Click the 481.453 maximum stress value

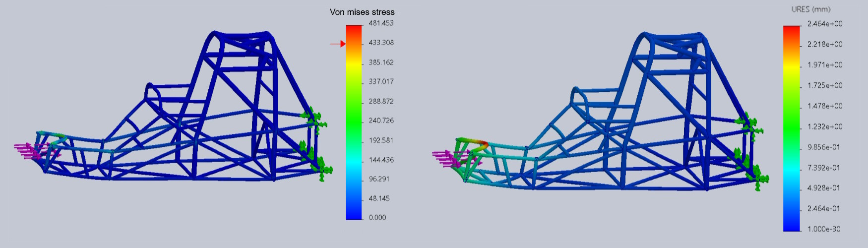click(381, 23)
